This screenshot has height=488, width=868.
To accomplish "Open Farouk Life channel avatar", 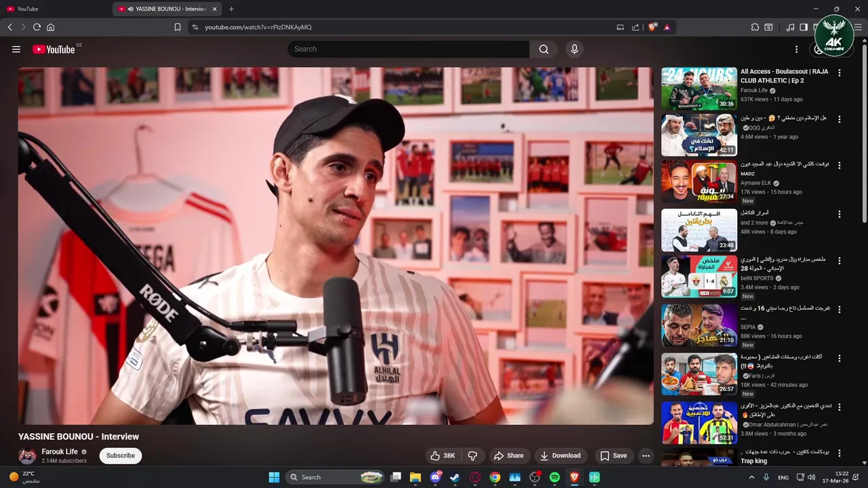I will pos(27,455).
